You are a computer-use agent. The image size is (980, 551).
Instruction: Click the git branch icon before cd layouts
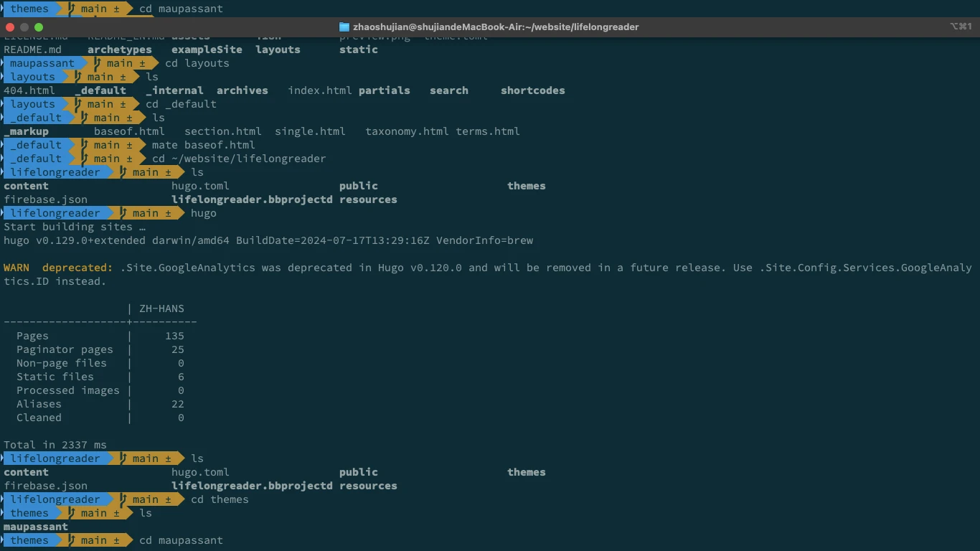(x=98, y=63)
